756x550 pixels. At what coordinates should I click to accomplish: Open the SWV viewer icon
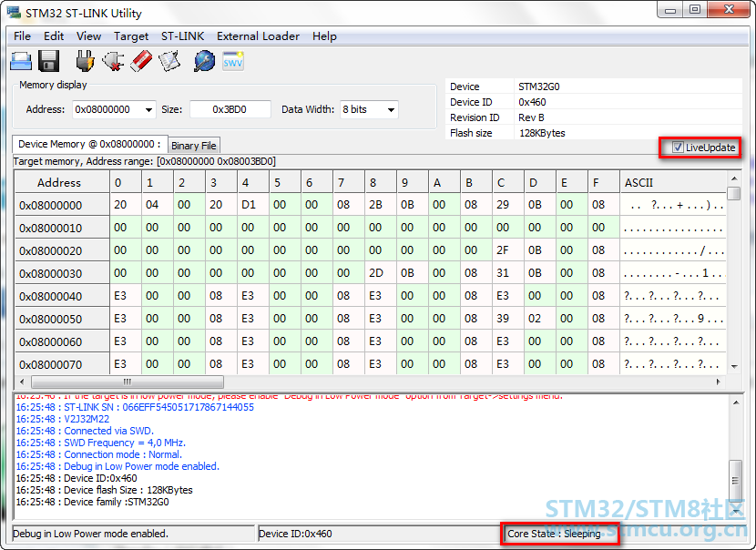point(233,61)
